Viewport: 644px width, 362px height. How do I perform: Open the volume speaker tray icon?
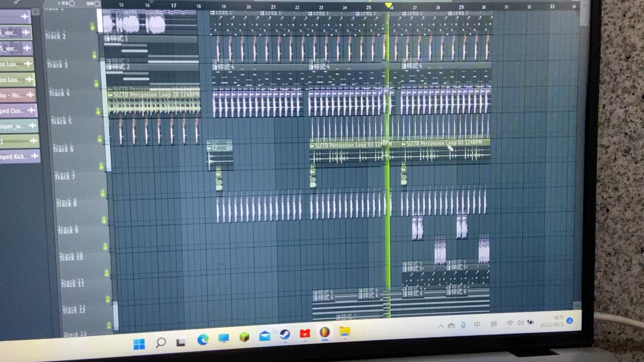pyautogui.click(x=520, y=323)
